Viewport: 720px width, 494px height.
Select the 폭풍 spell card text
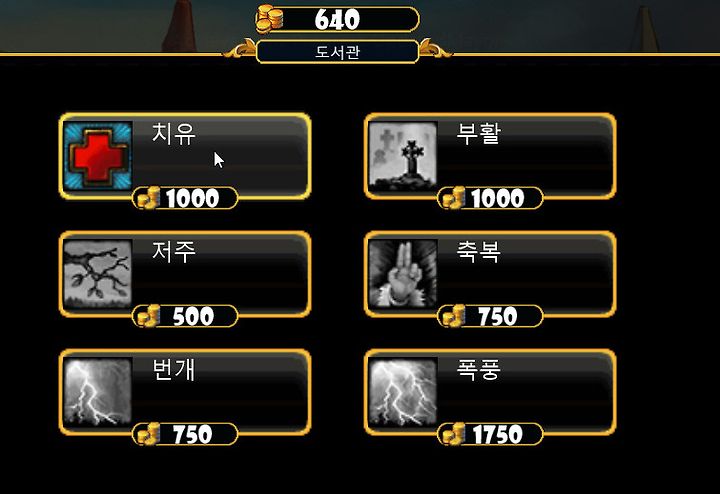(x=478, y=370)
